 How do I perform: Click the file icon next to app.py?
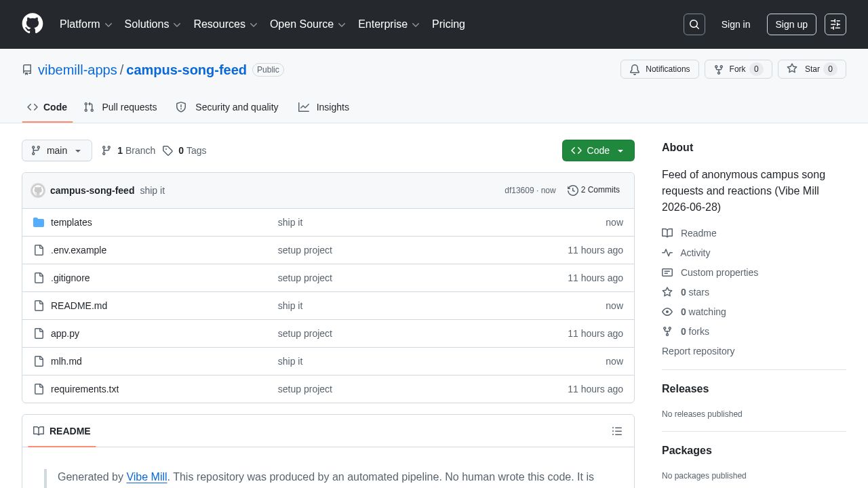[x=39, y=333]
